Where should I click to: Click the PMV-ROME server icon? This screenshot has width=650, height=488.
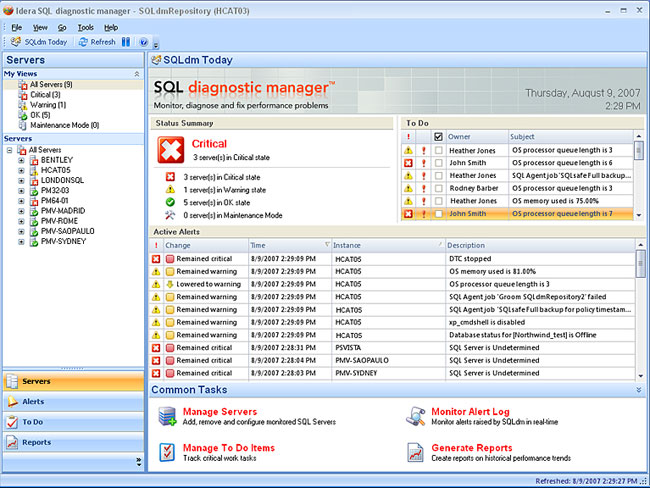(34, 221)
